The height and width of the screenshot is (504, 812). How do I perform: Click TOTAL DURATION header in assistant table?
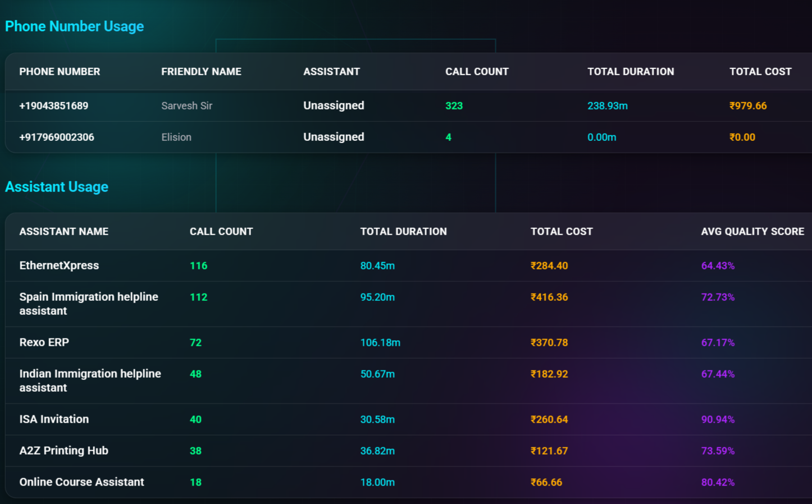pyautogui.click(x=403, y=231)
